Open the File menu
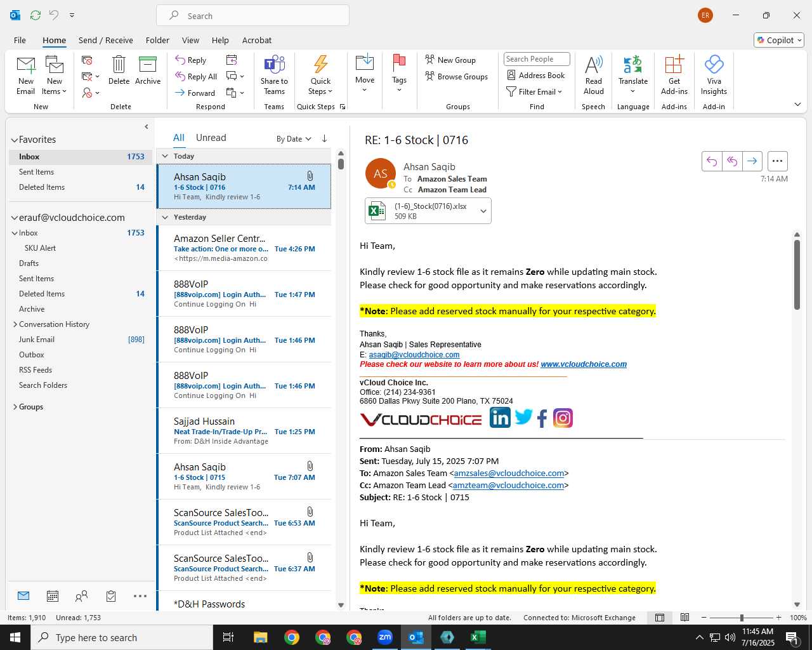 pyautogui.click(x=20, y=40)
